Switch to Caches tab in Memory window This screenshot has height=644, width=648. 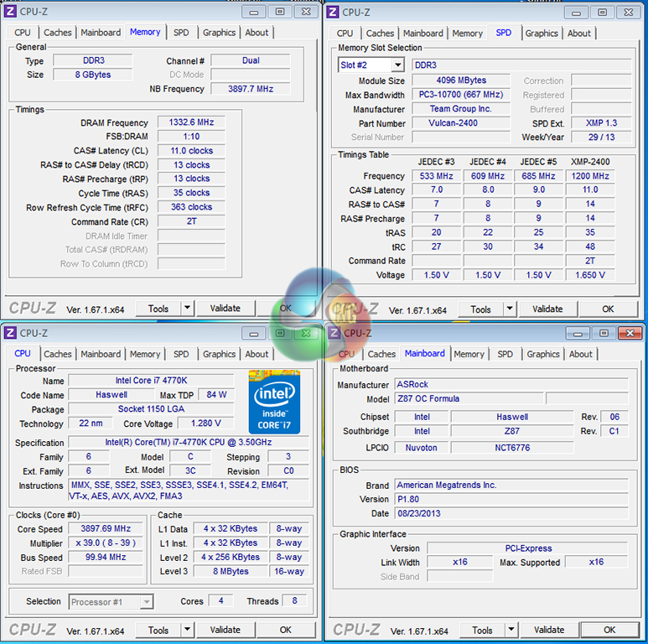click(x=58, y=33)
